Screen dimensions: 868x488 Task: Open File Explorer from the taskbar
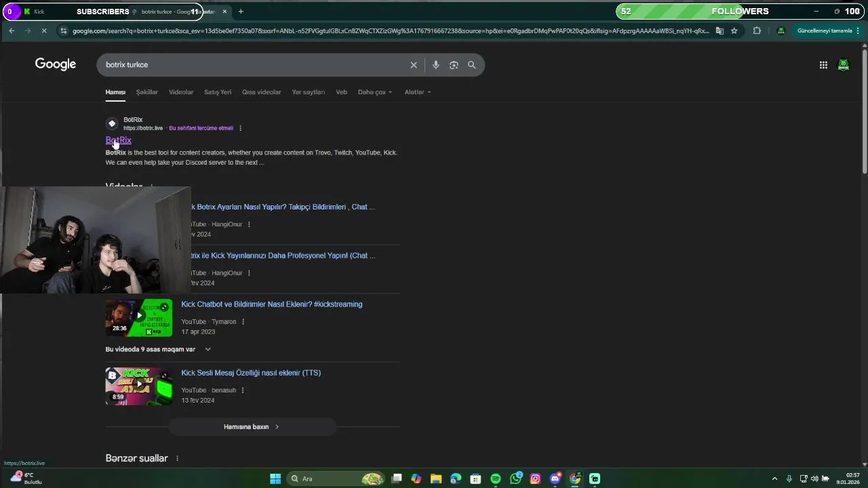pyautogui.click(x=436, y=479)
